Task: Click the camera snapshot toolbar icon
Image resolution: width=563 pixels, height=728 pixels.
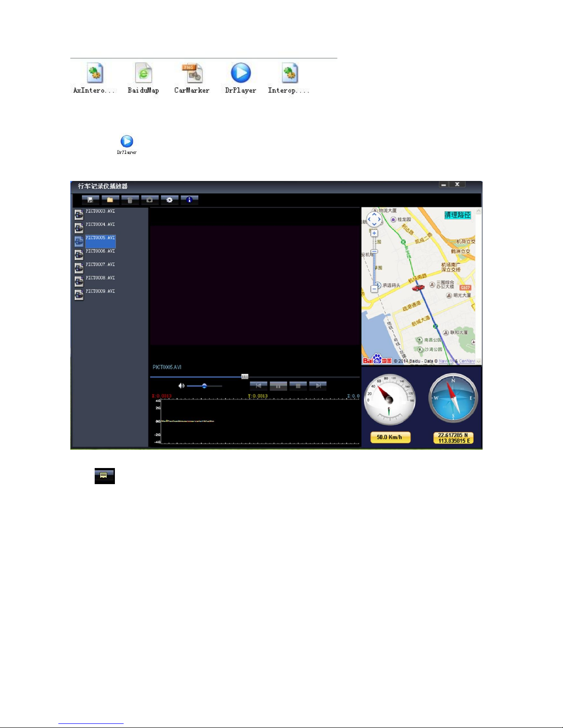Action: pyautogui.click(x=150, y=200)
